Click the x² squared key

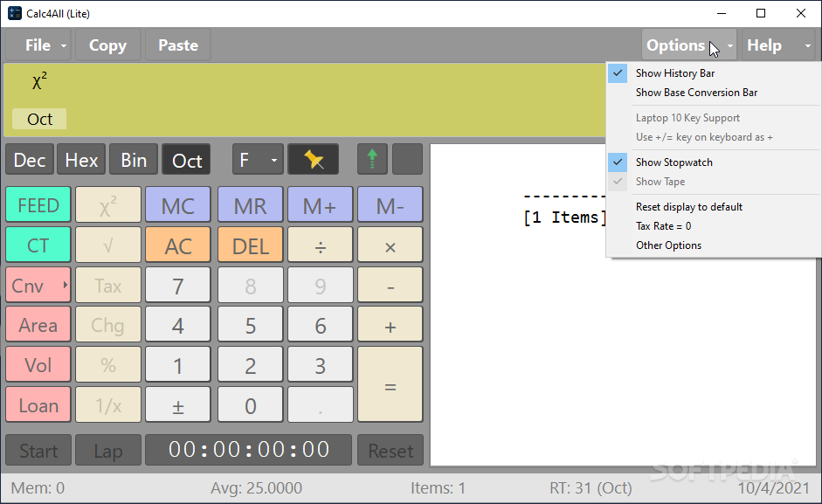[108, 205]
